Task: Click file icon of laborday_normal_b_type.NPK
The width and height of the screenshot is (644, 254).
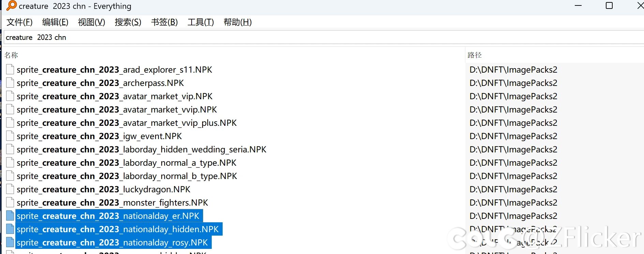Action: [x=10, y=176]
